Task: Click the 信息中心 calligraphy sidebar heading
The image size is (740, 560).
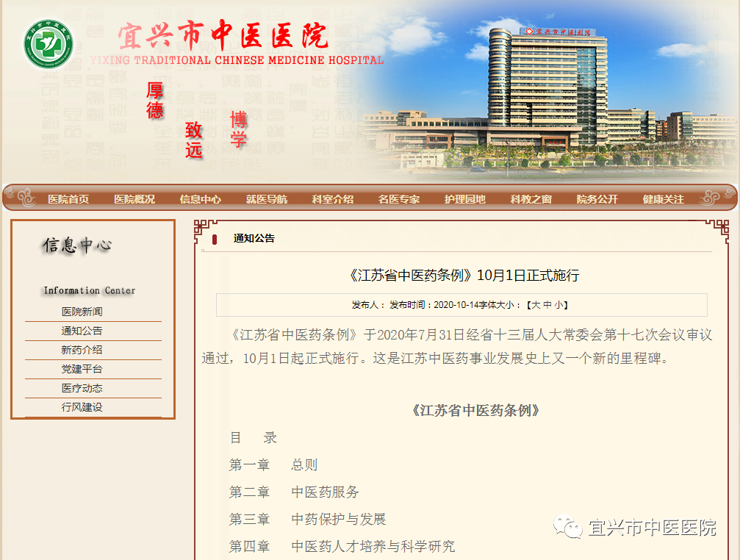Action: point(77,245)
